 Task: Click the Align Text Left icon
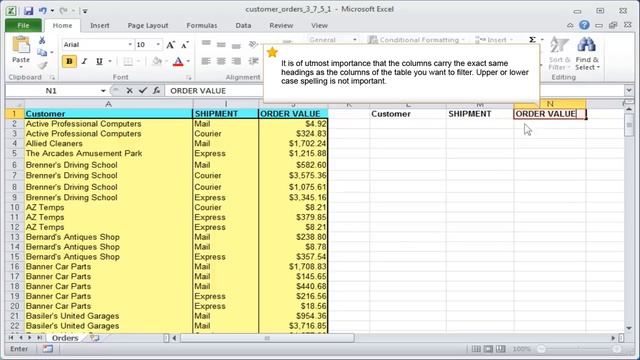click(206, 61)
